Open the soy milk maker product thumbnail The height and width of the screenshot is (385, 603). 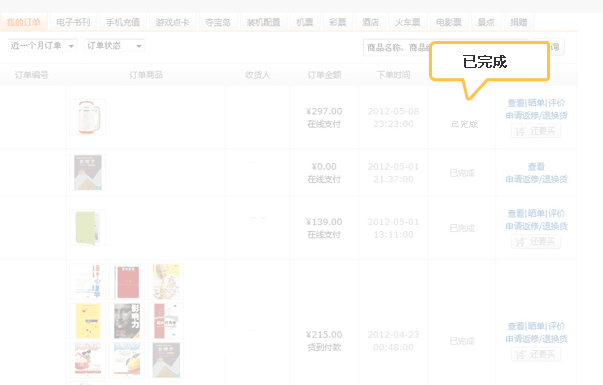[x=88, y=117]
